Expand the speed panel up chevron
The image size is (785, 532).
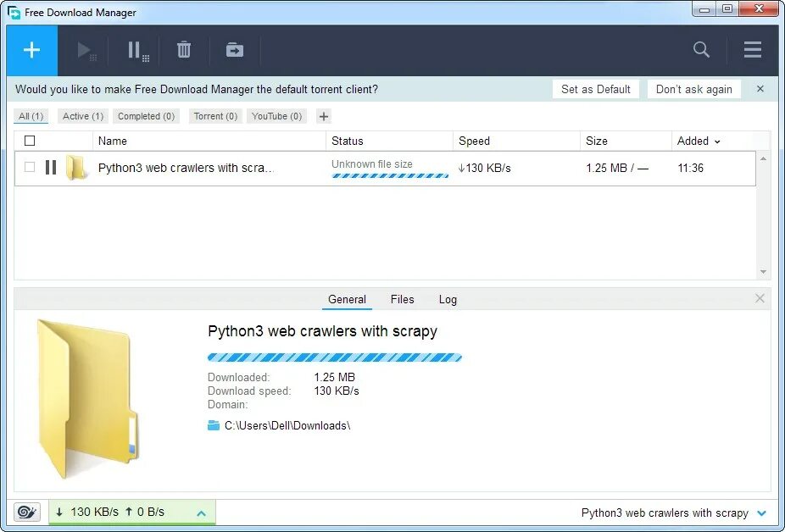[201, 513]
